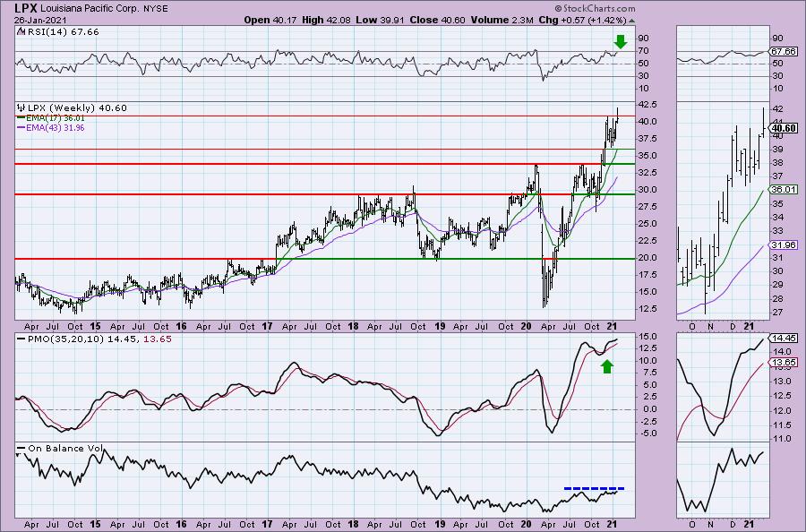
Task: Click the Chg +0.57 (+1.42%) value
Action: click(582, 20)
